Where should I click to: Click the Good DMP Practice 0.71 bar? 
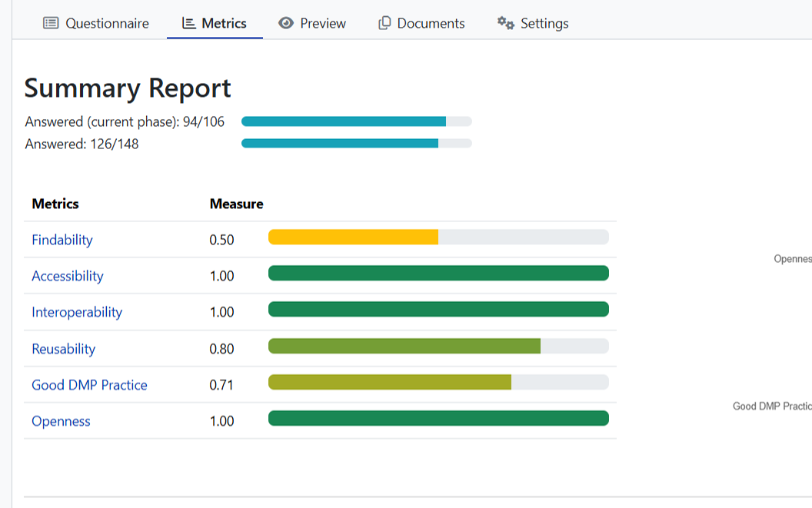pyautogui.click(x=390, y=382)
